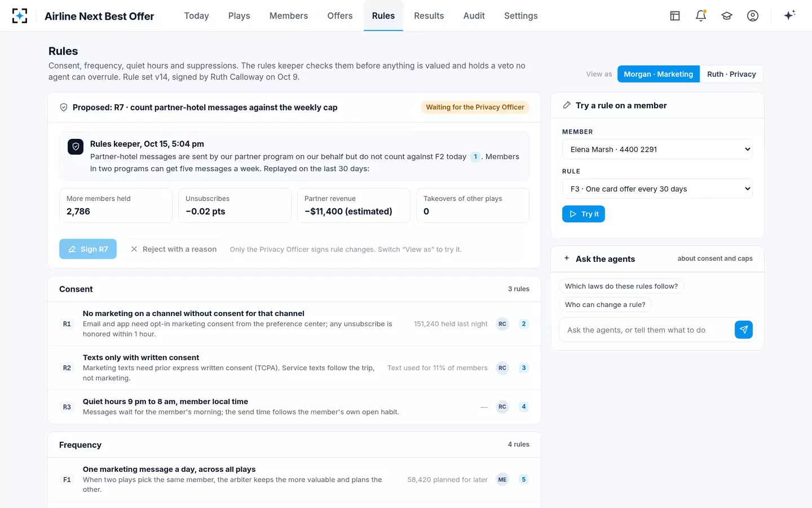Click the Rules keeper avatar icon
Screen dimensions: 812x508
76,147
